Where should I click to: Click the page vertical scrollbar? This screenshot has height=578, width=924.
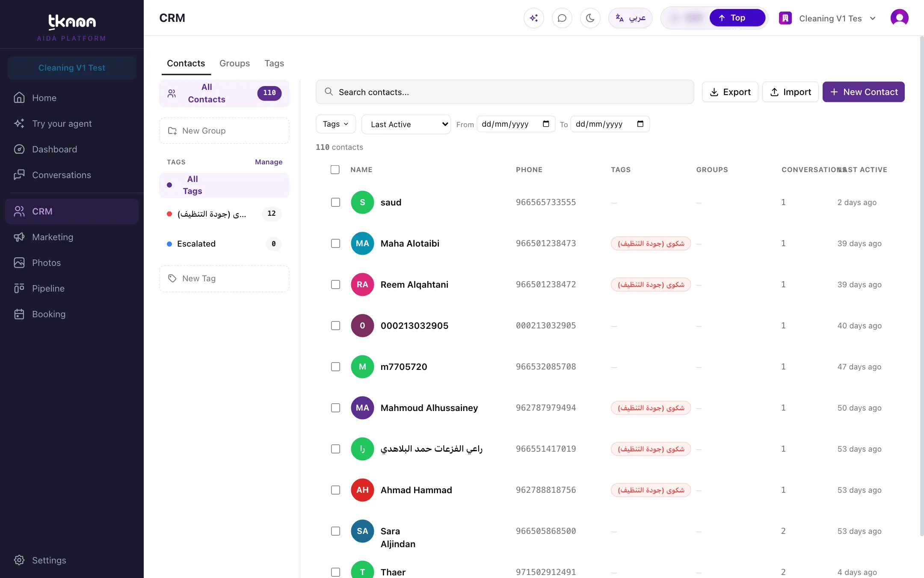[x=921, y=286]
